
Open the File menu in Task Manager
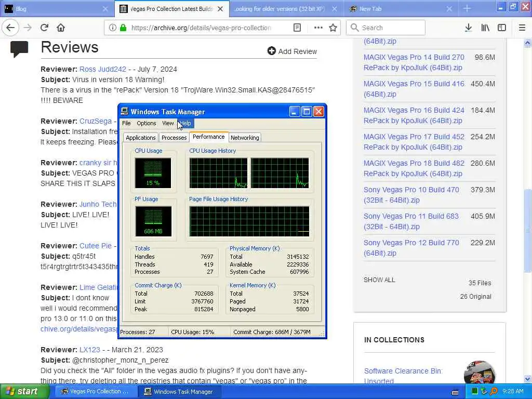(x=126, y=123)
